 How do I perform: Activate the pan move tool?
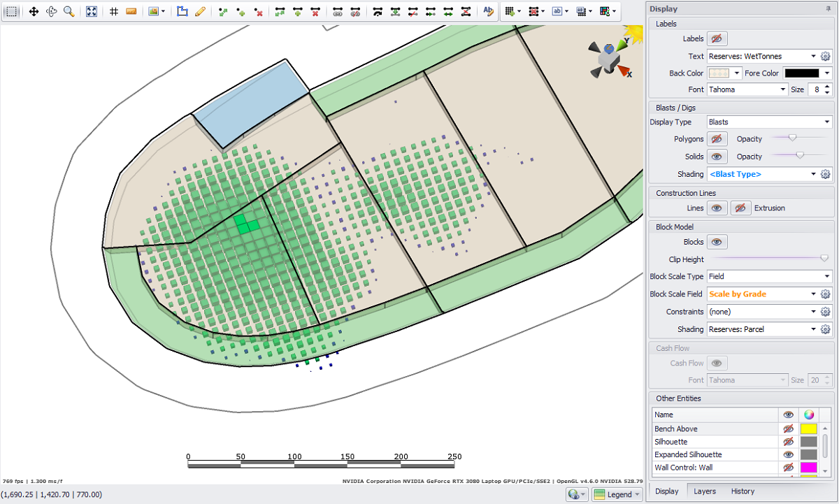pyautogui.click(x=34, y=12)
